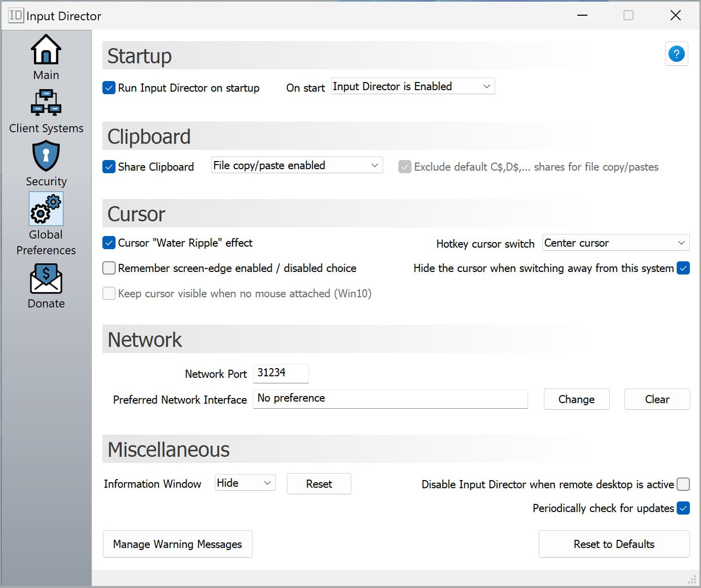This screenshot has width=701, height=588.
Task: Click the "Miscellaneous" section heading
Action: [x=169, y=449]
